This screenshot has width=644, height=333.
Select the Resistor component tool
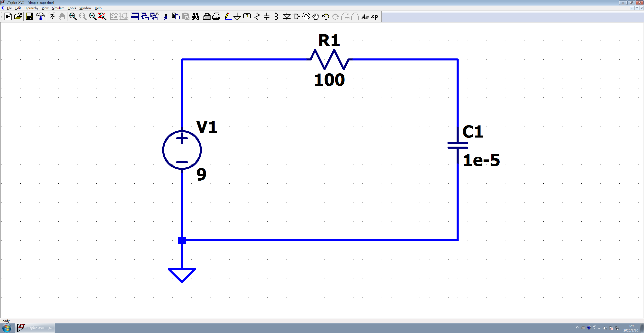pyautogui.click(x=257, y=17)
